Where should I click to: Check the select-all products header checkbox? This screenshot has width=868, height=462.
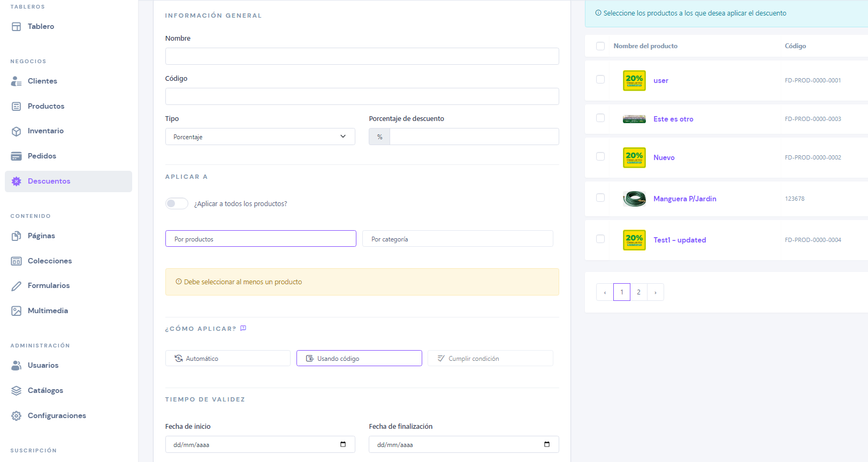coord(600,46)
